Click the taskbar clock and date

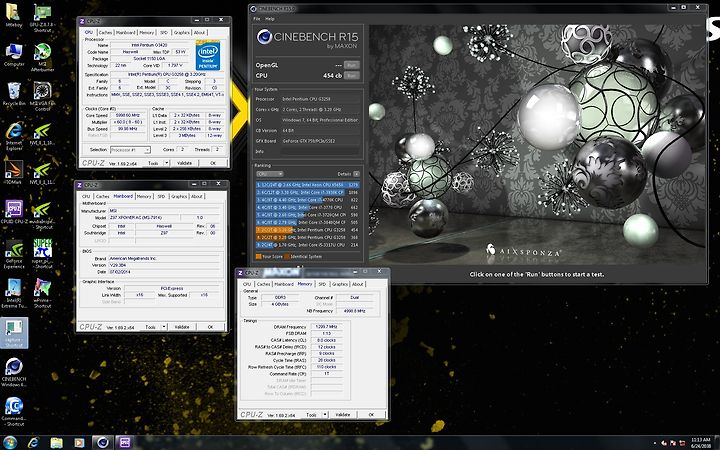point(701,443)
